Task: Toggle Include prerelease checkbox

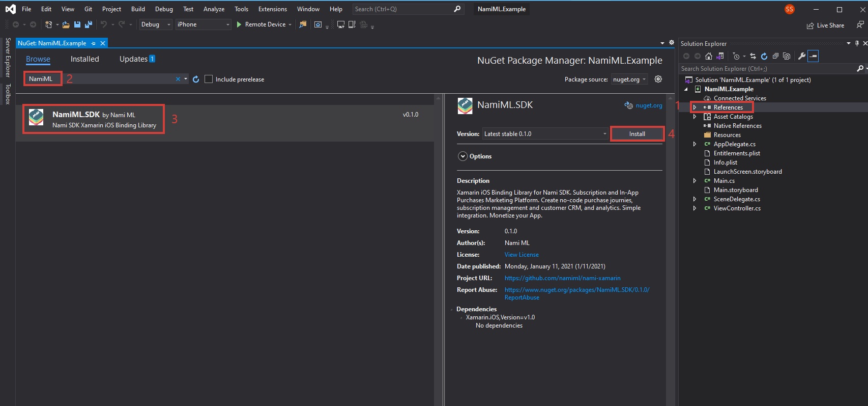Action: pyautogui.click(x=209, y=79)
